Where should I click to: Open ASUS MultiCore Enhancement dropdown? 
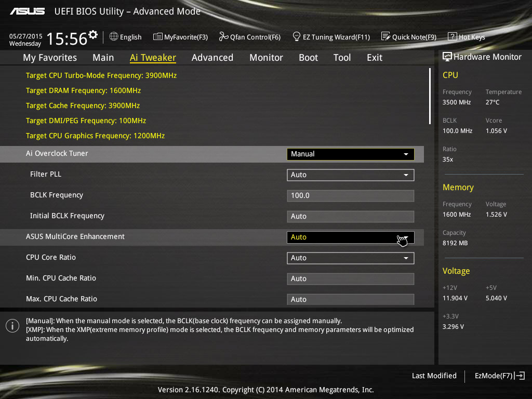pyautogui.click(x=351, y=237)
